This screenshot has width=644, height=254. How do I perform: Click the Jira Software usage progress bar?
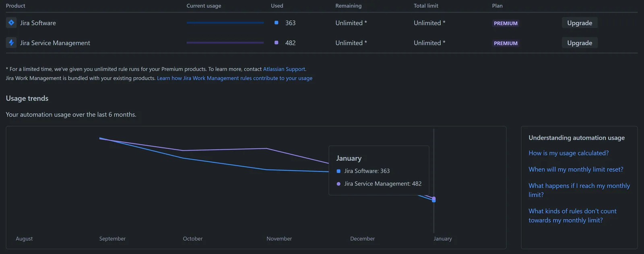[225, 23]
